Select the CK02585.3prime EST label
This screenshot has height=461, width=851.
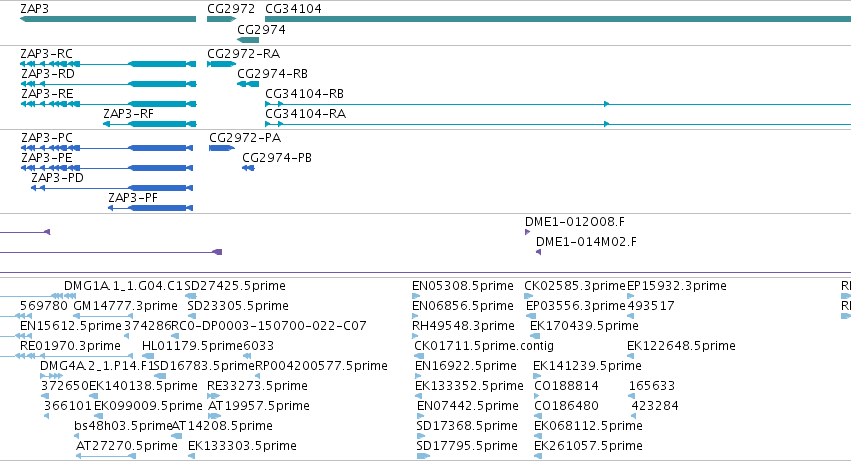point(575,286)
